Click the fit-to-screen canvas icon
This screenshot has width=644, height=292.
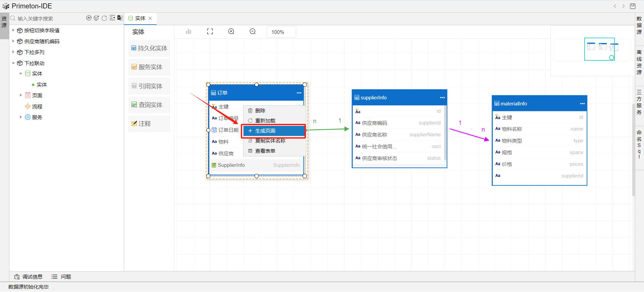point(210,32)
